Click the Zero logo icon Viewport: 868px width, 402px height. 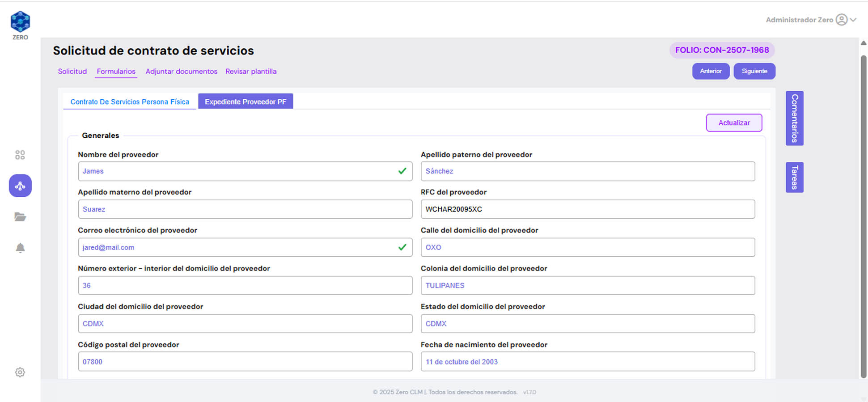pyautogui.click(x=20, y=22)
